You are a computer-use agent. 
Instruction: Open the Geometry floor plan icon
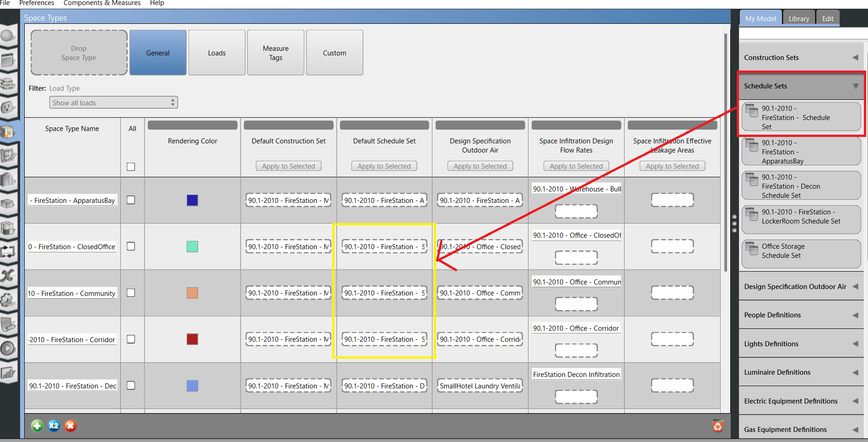coord(8,156)
